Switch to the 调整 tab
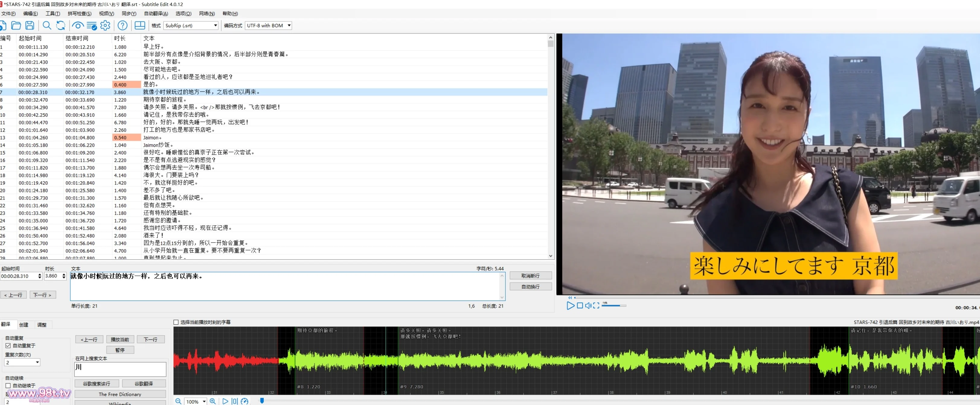This screenshot has width=980, height=405. click(42, 325)
